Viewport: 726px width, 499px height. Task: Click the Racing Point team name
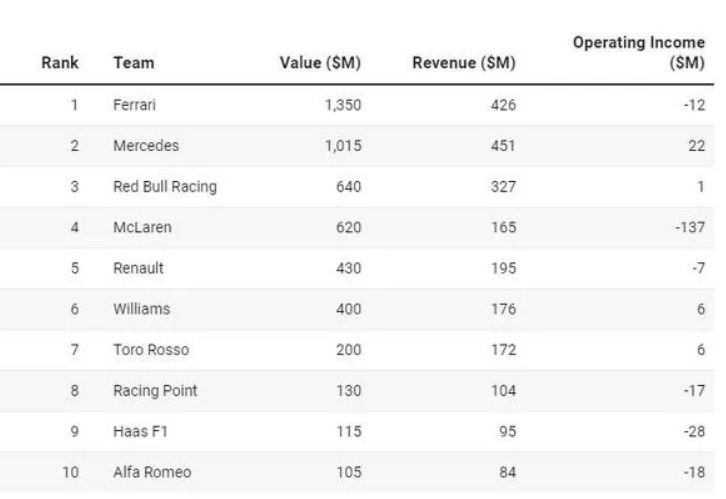pyautogui.click(x=155, y=391)
